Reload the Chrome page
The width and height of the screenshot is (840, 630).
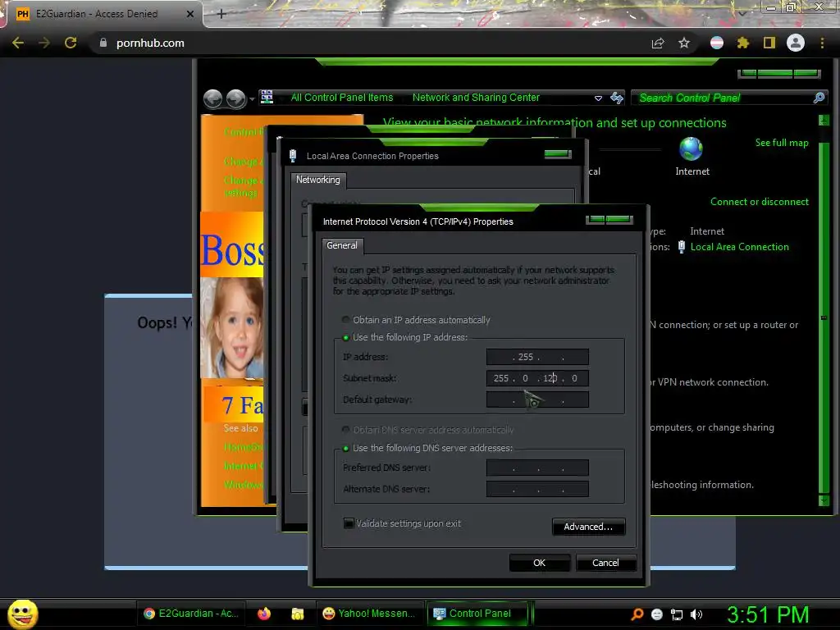[x=71, y=43]
